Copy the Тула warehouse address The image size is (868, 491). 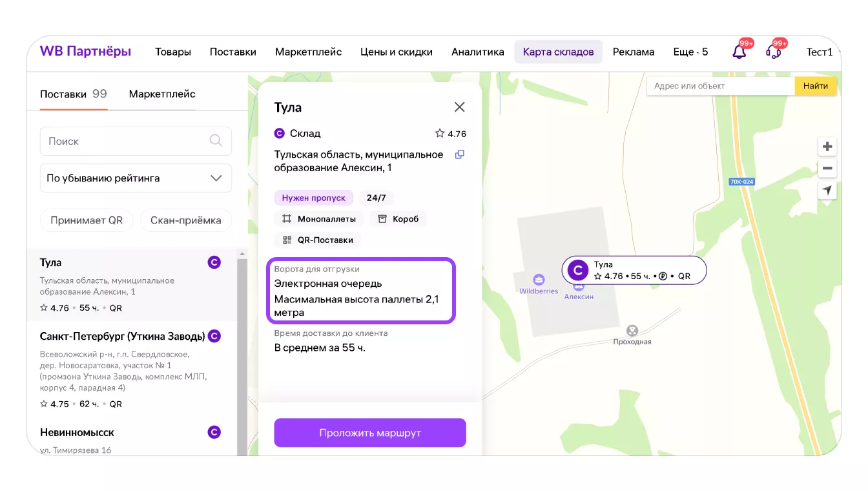click(x=459, y=154)
